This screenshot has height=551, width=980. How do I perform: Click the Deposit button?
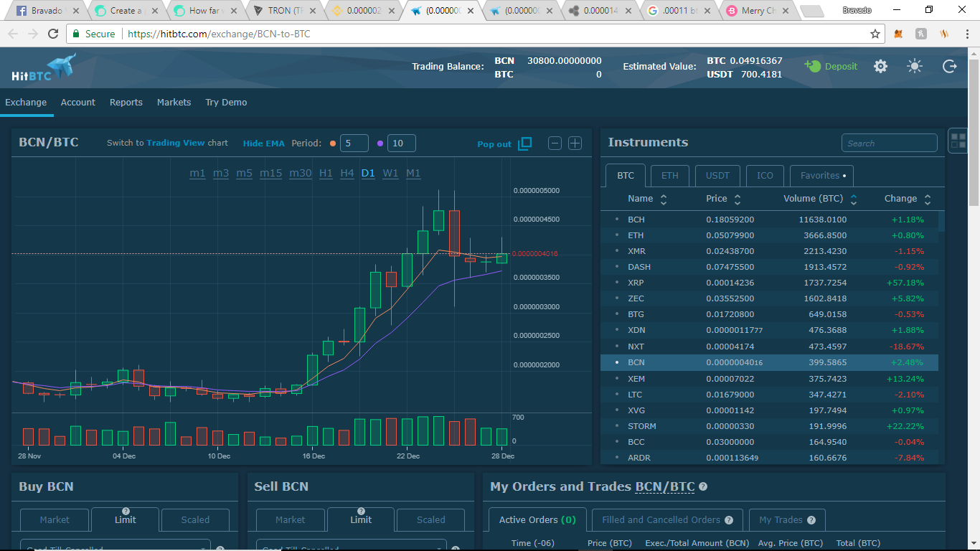831,66
